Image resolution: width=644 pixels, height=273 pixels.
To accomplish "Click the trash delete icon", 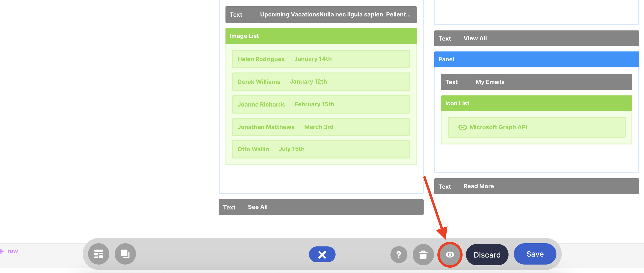I will pyautogui.click(x=423, y=254).
